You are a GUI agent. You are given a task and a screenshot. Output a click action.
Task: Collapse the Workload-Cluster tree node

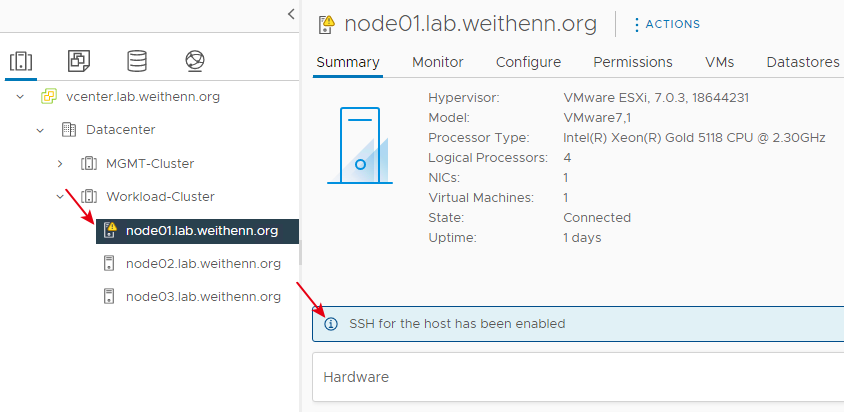point(60,197)
